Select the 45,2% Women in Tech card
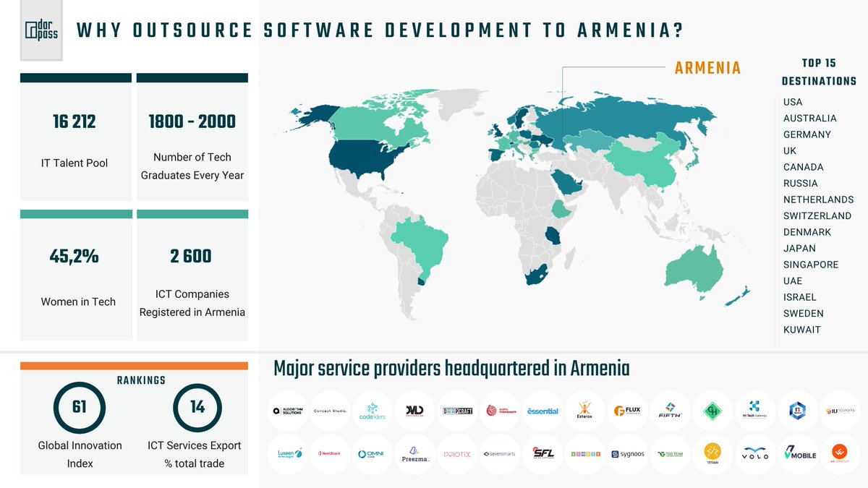 (x=75, y=275)
